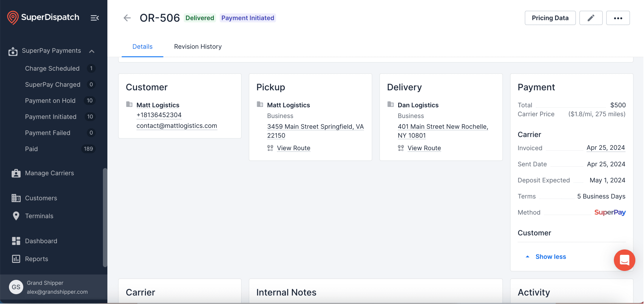The height and width of the screenshot is (304, 644).
Task: Select the Details tab
Action: point(142,46)
